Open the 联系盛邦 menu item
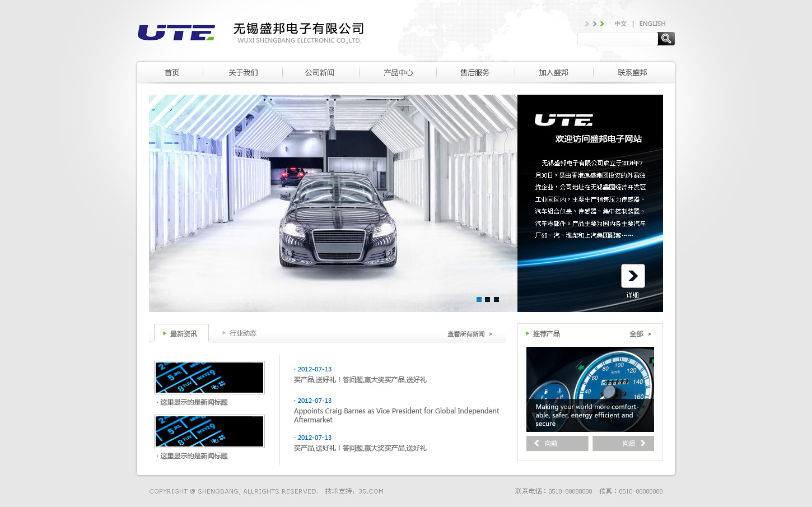The height and width of the screenshot is (507, 812). (x=632, y=73)
